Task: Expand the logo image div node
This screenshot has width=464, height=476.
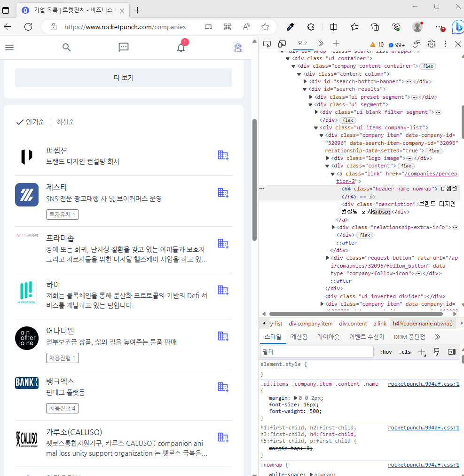Action: pyautogui.click(x=328, y=158)
